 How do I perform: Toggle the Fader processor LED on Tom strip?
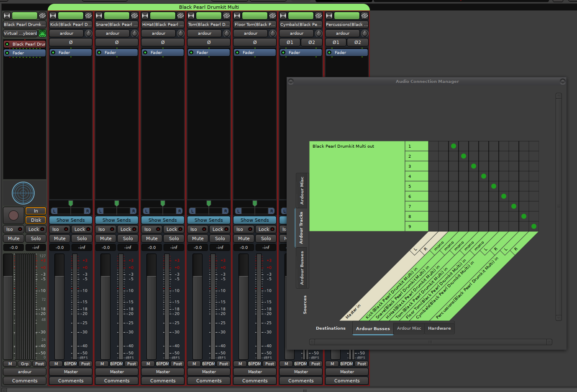click(191, 52)
